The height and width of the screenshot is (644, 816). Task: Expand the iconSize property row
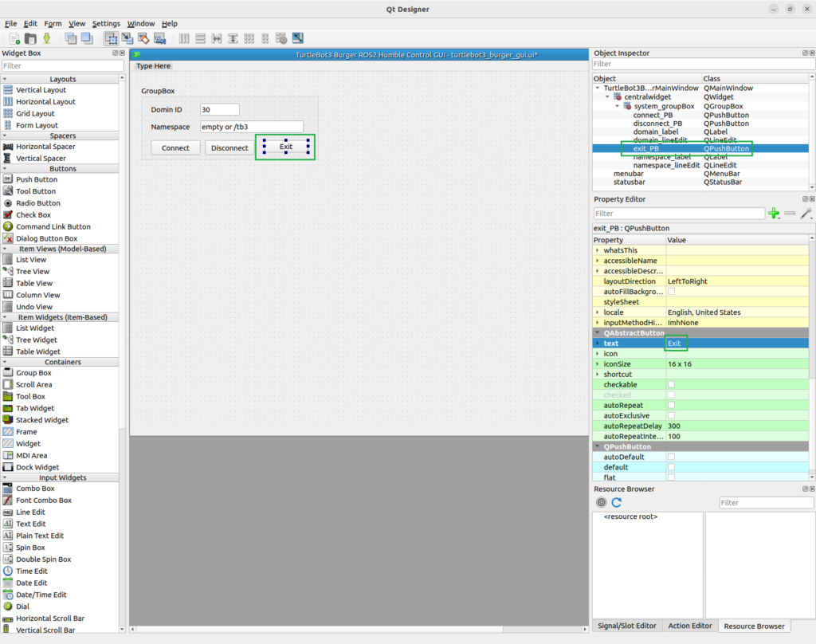pos(598,364)
